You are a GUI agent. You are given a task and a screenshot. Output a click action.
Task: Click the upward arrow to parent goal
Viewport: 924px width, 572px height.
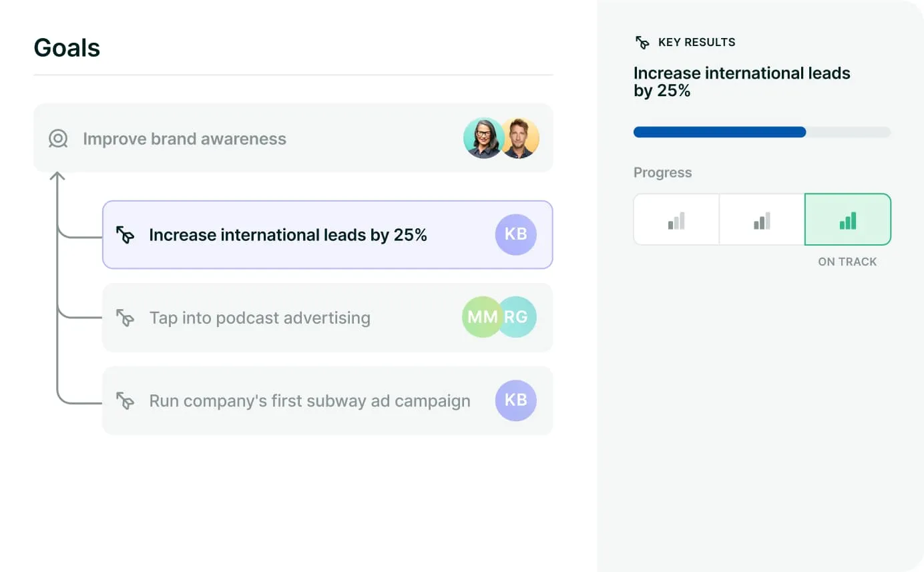(x=57, y=178)
